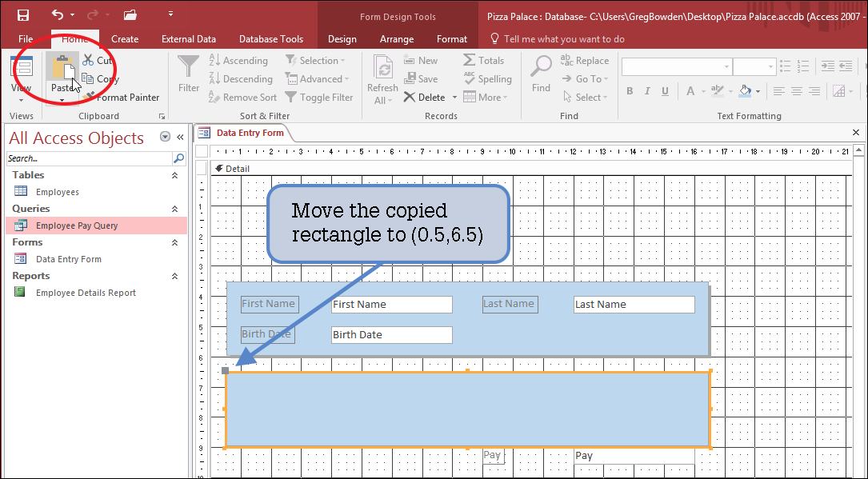Screen dimensions: 868x479
Task: Click the Paste clipboard icon
Action: (x=63, y=67)
